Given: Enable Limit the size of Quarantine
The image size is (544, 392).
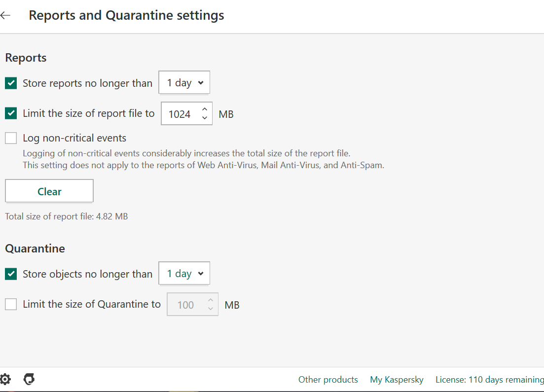Looking at the screenshot, I should click(11, 304).
